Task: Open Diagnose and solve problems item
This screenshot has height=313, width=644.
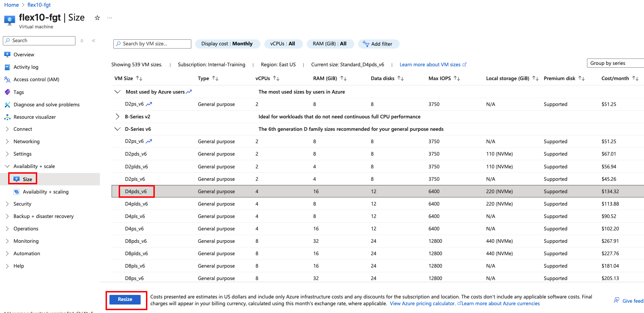Action: coord(46,105)
